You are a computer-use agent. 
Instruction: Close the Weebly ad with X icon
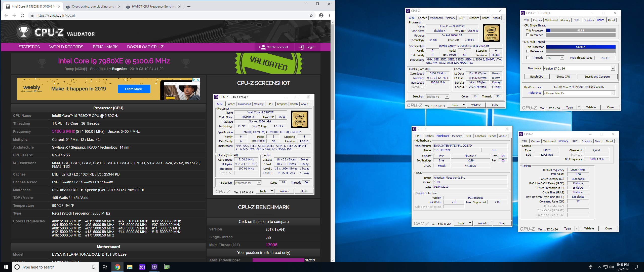198,80
